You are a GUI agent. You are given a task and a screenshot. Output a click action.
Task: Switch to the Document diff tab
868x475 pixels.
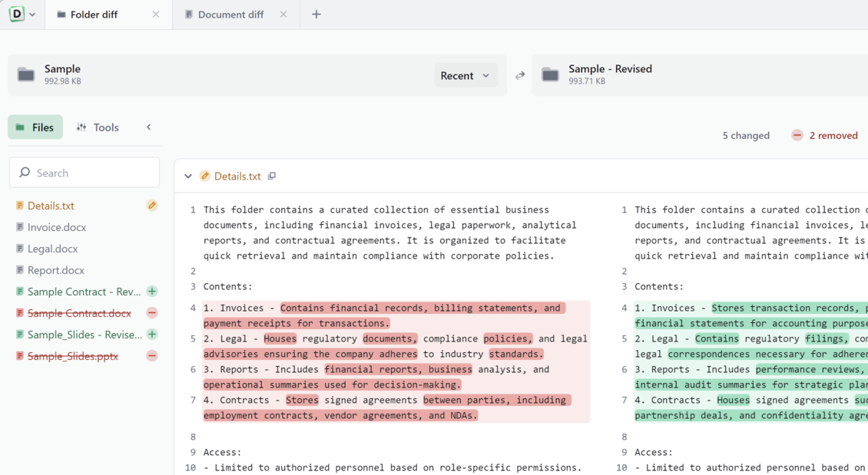click(x=230, y=15)
